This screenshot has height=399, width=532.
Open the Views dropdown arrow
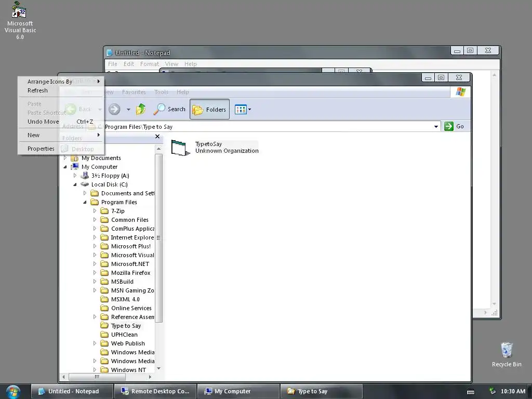pyautogui.click(x=250, y=109)
